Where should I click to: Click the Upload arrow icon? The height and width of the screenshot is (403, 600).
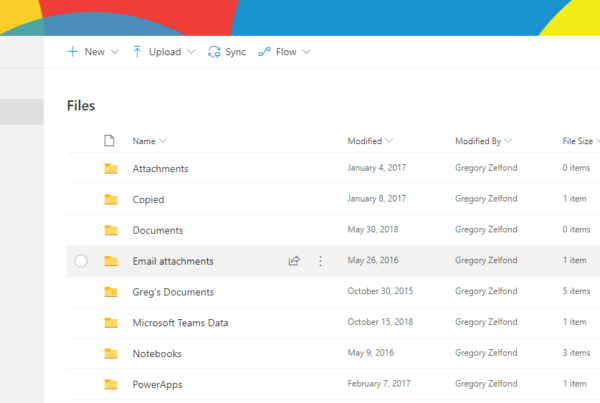pyautogui.click(x=137, y=52)
